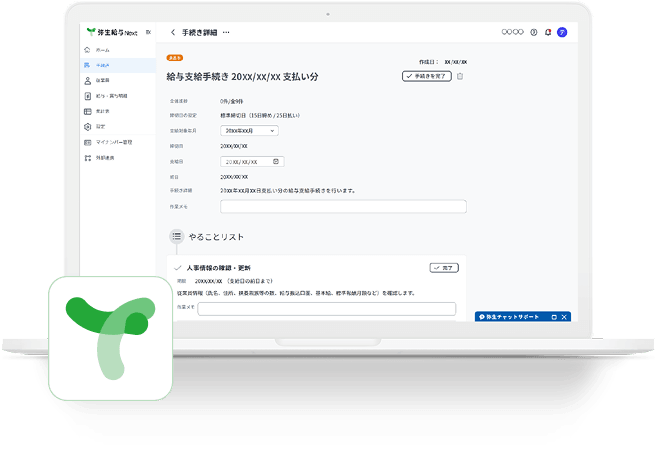This screenshot has width=657, height=451.
Task: Open the table icon sidebar item
Action: pyautogui.click(x=117, y=111)
